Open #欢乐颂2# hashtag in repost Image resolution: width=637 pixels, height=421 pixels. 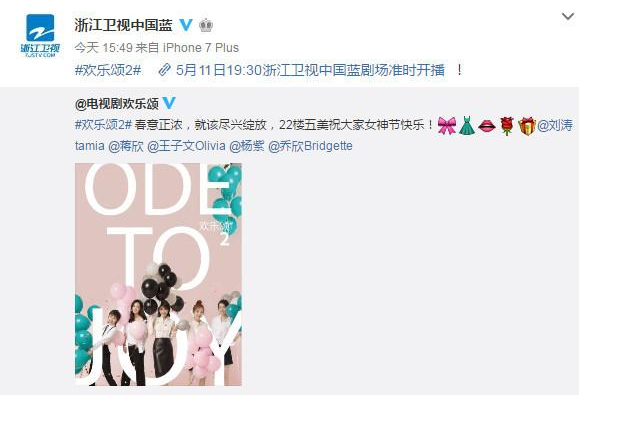coord(104,125)
